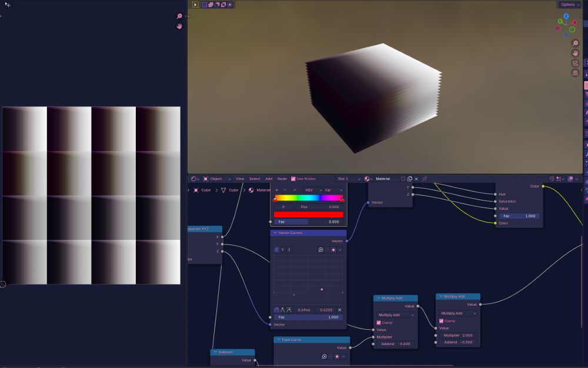
Task: Open the View menu in the node editor
Action: click(240, 179)
